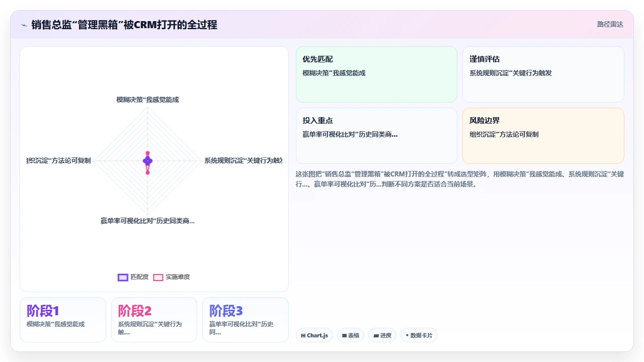Toggle the 匹配度 legend entry
This screenshot has width=644, height=362.
[133, 277]
